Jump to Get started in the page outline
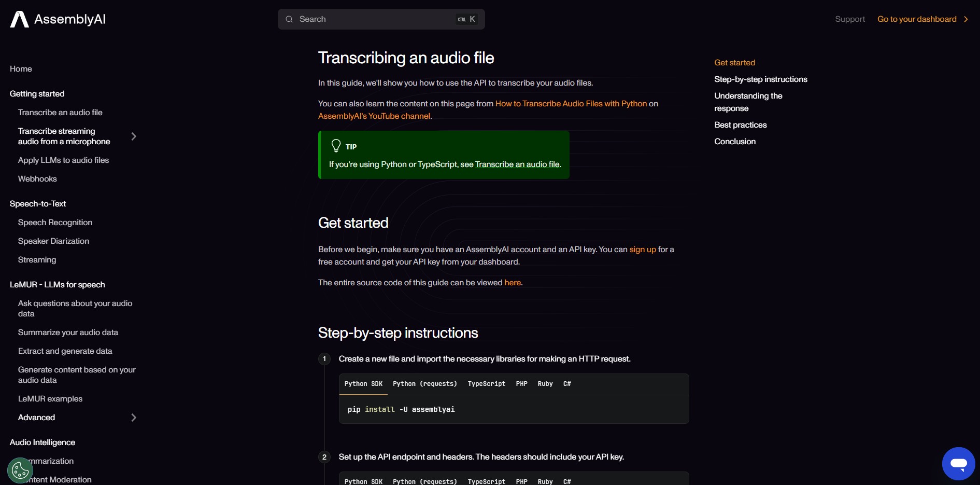Screen dimensions: 980x485 click(x=734, y=63)
